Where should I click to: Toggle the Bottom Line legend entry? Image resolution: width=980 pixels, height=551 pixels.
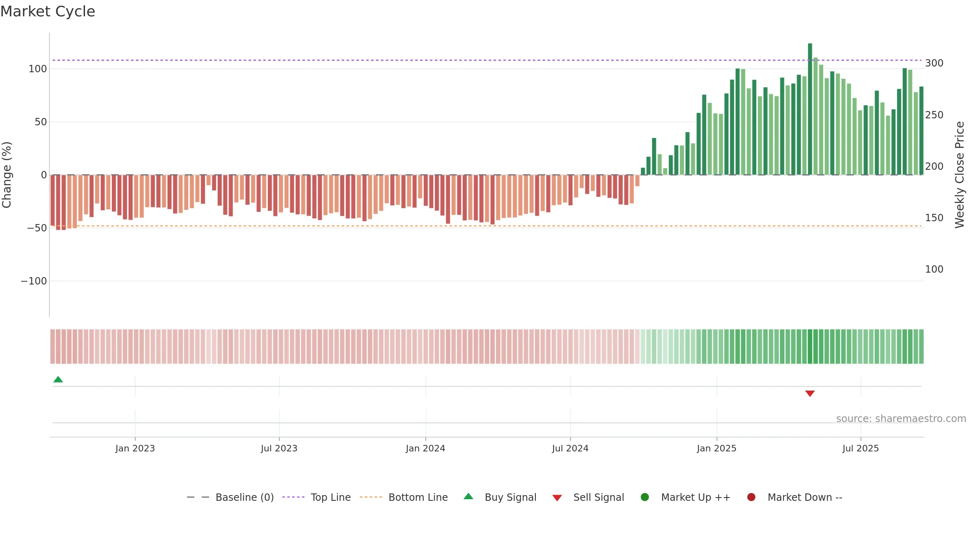(404, 497)
